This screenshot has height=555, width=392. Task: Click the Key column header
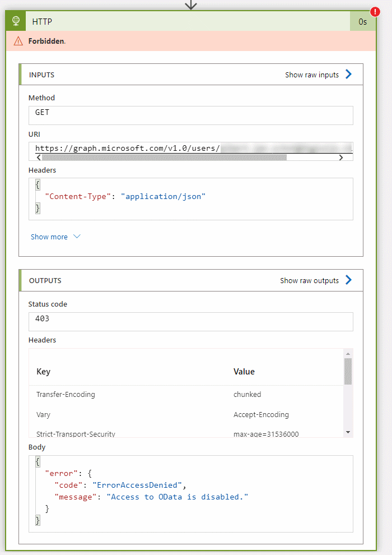[x=44, y=371]
